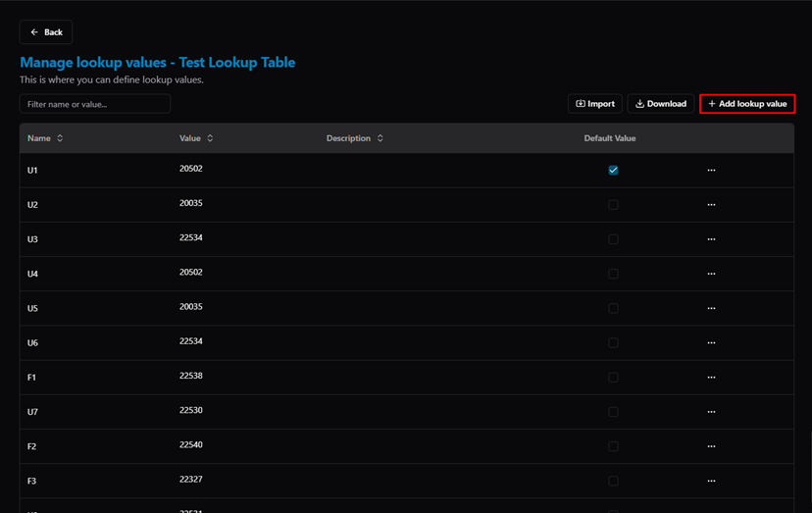Download the lookup values

(x=661, y=104)
